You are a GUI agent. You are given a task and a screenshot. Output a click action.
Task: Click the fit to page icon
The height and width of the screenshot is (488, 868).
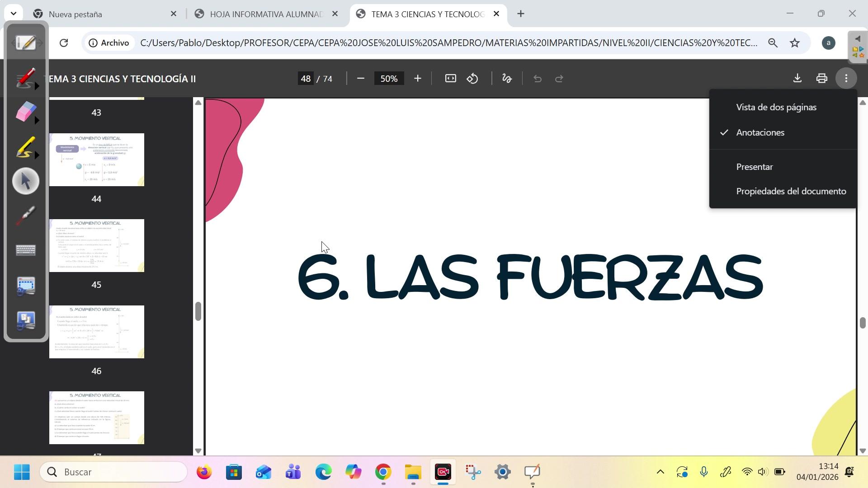450,79
